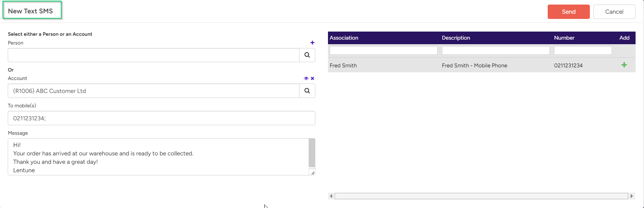Click the grid horizontal scrollbar track
Viewport: 644px width, 208px height.
(x=481, y=196)
